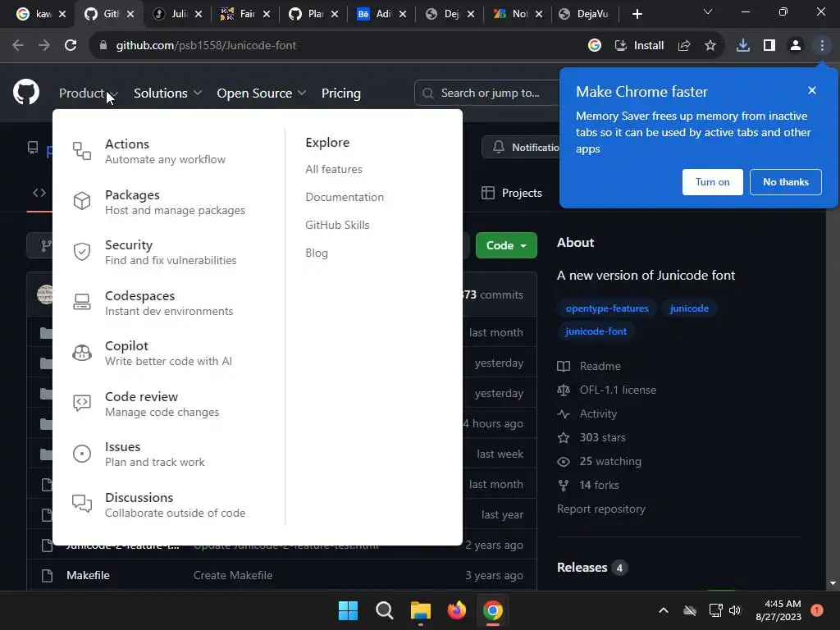Switch to the Projects tab
The image size is (840, 630).
click(x=512, y=193)
